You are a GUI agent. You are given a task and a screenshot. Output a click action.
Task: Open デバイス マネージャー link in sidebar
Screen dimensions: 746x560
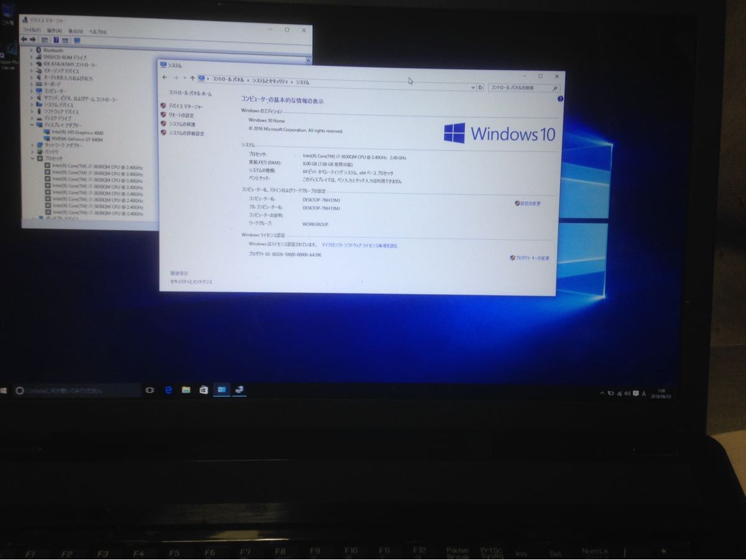pos(186,106)
